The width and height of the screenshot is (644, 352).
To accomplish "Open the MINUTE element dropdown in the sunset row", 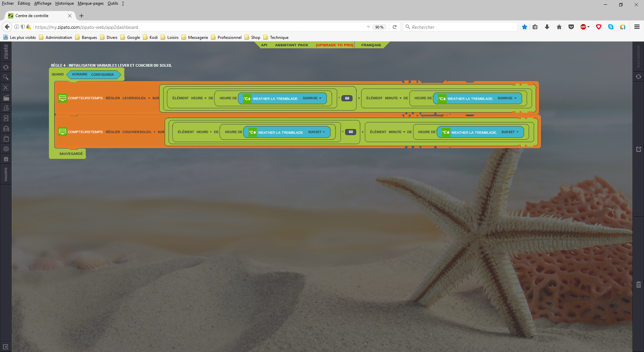I will (397, 132).
